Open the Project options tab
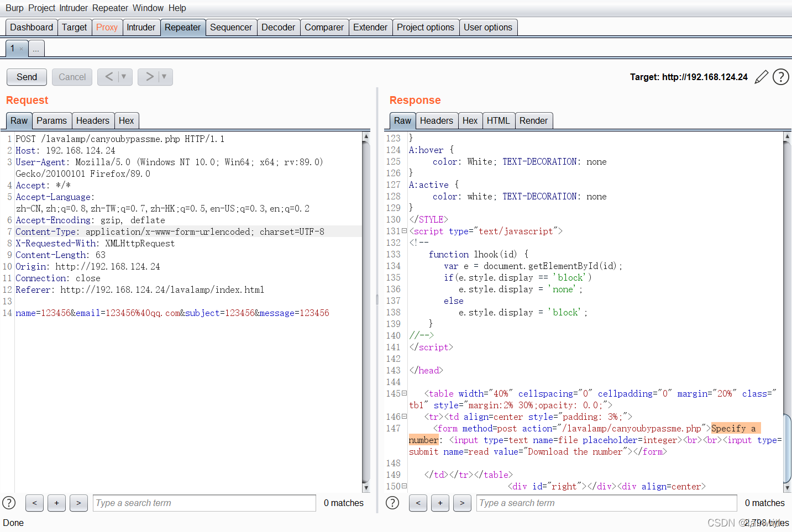The image size is (792, 532). click(x=426, y=28)
